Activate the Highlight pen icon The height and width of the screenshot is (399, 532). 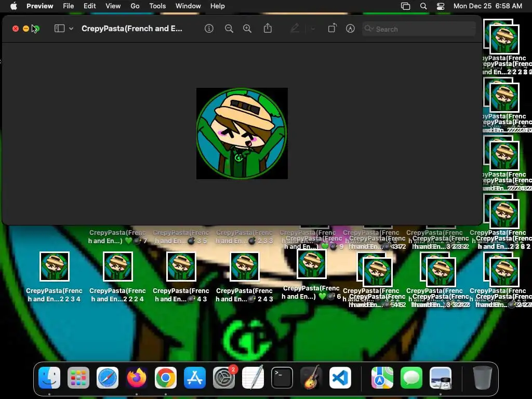pos(295,28)
